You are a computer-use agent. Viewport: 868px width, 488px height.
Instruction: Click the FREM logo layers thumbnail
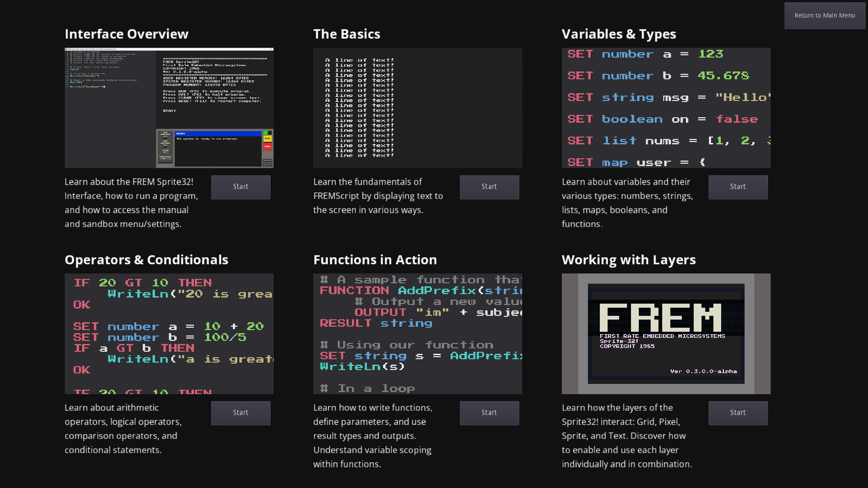point(666,333)
